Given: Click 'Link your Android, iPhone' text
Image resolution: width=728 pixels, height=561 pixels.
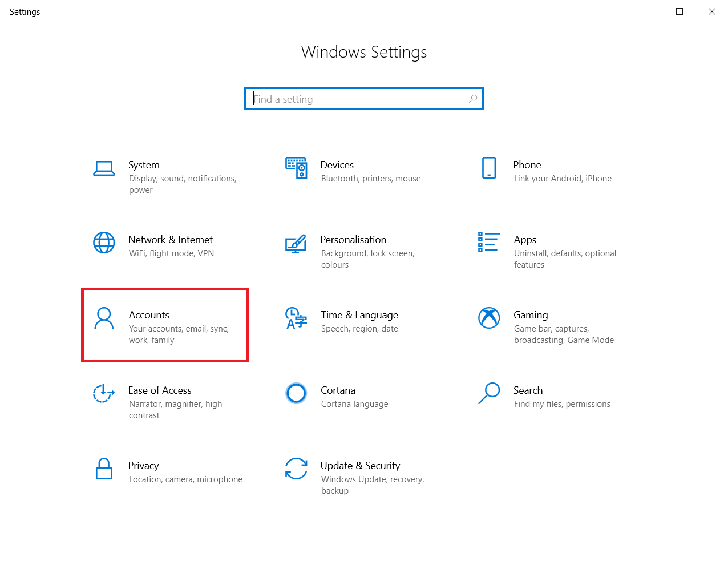Looking at the screenshot, I should coord(563,179).
